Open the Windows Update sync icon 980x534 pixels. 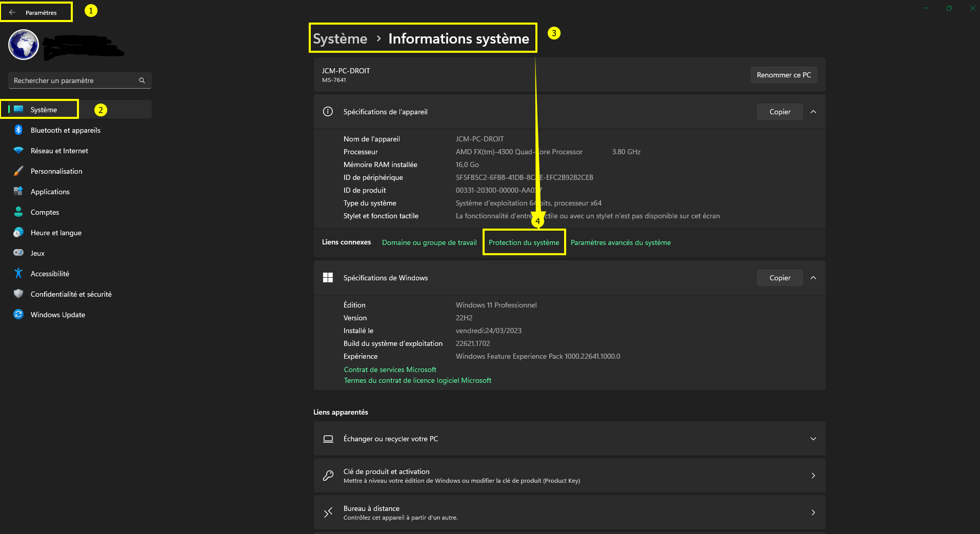tap(18, 315)
